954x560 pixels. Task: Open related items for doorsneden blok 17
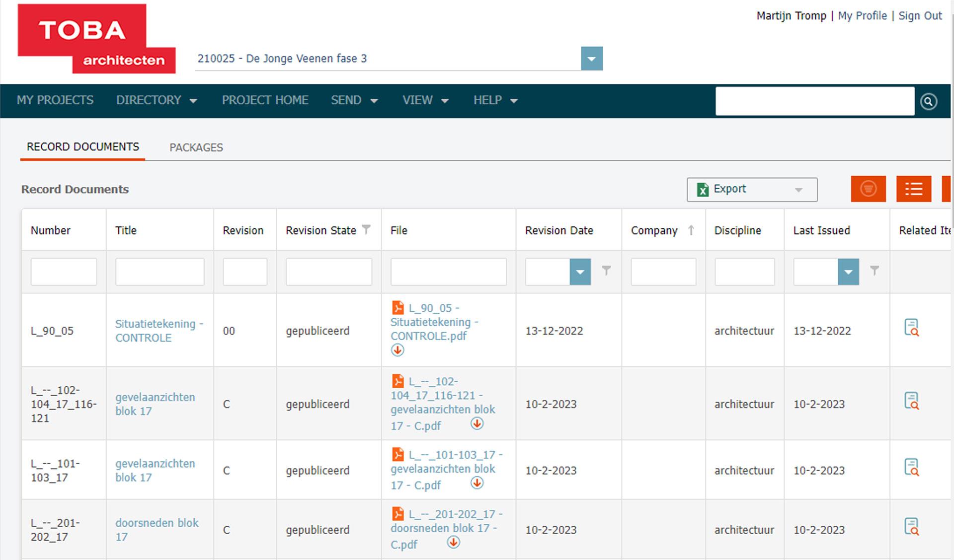click(x=911, y=527)
